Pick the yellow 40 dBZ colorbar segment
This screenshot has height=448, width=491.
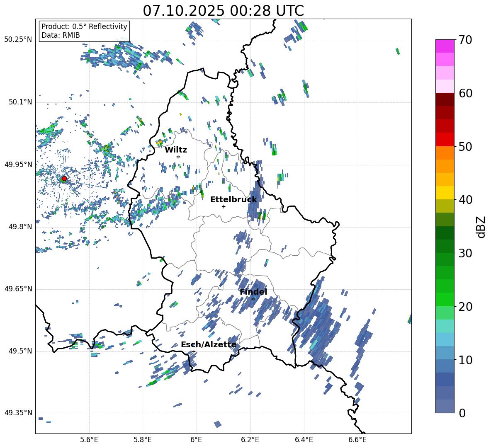pos(445,193)
